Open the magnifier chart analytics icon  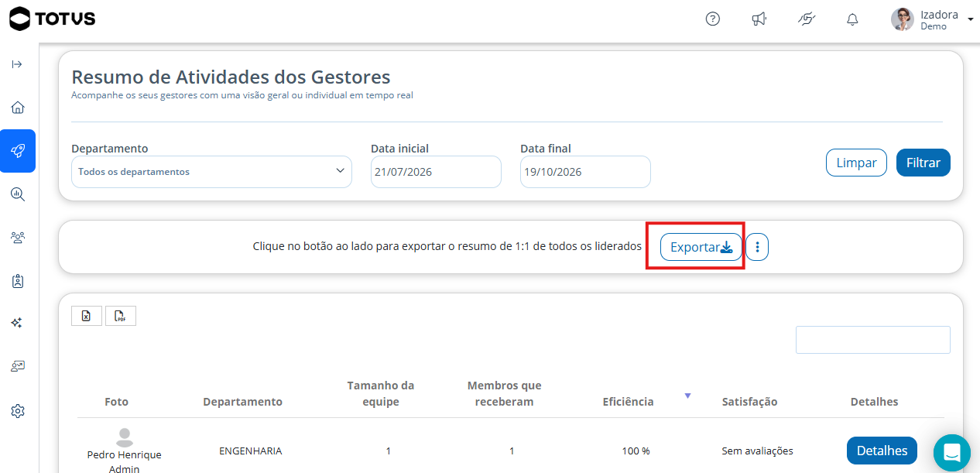[18, 194]
